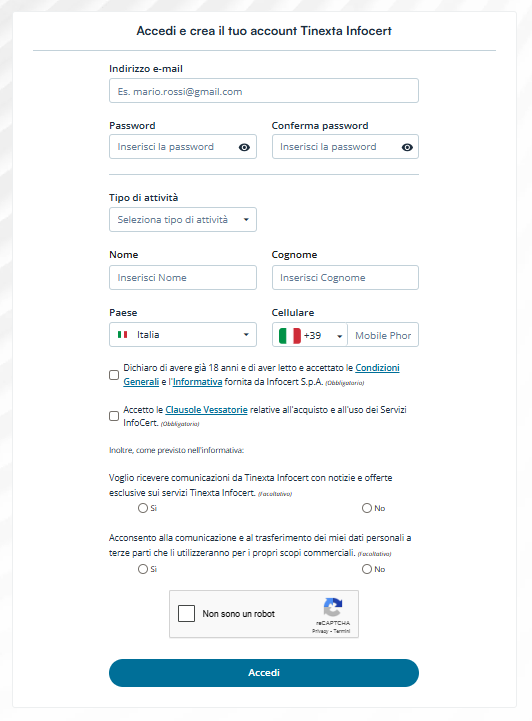Select Si for Tinexta Infocert communications

[143, 508]
